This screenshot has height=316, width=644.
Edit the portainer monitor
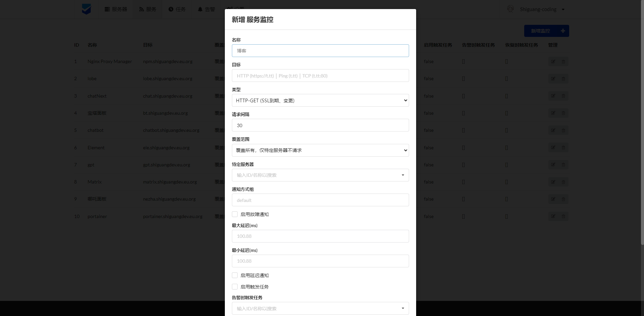coord(553,216)
